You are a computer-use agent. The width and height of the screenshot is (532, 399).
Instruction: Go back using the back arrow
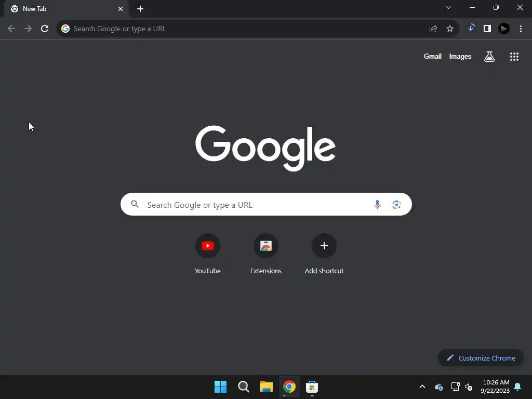tap(11, 29)
